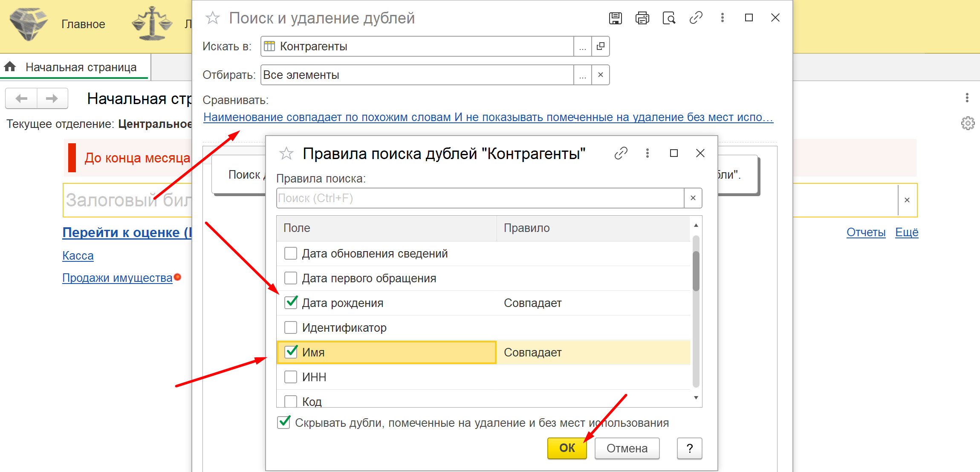Copy link icon in duplicate search window

click(696, 18)
